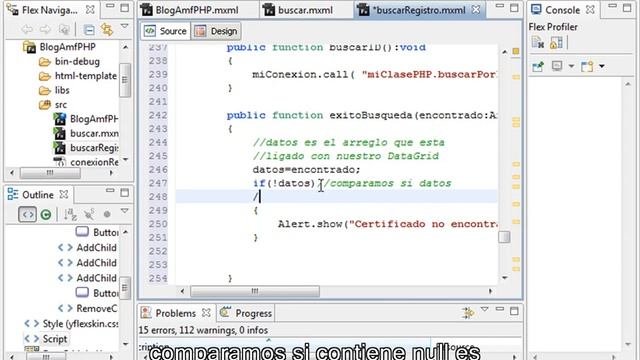Close the Problems view
640x360 pixels.
(x=207, y=313)
